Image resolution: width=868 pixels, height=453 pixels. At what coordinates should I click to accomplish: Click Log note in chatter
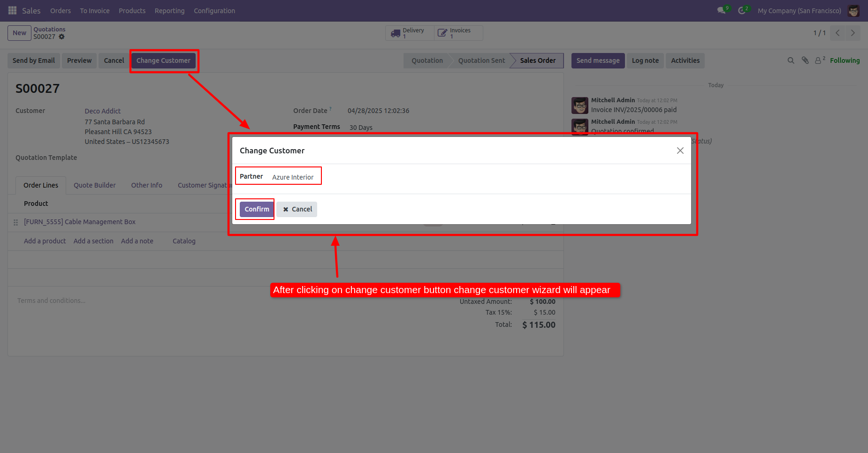coord(645,60)
